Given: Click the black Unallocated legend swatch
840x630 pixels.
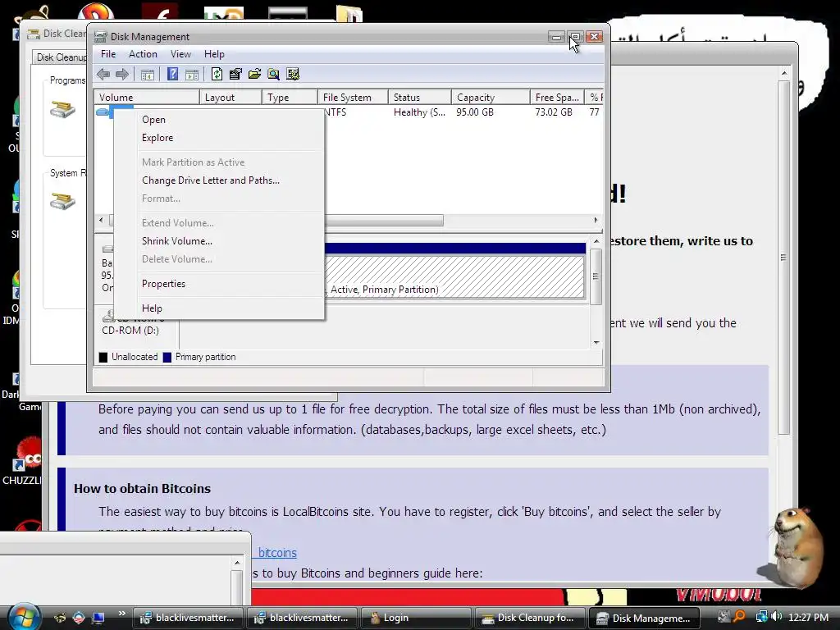Looking at the screenshot, I should pyautogui.click(x=103, y=358).
